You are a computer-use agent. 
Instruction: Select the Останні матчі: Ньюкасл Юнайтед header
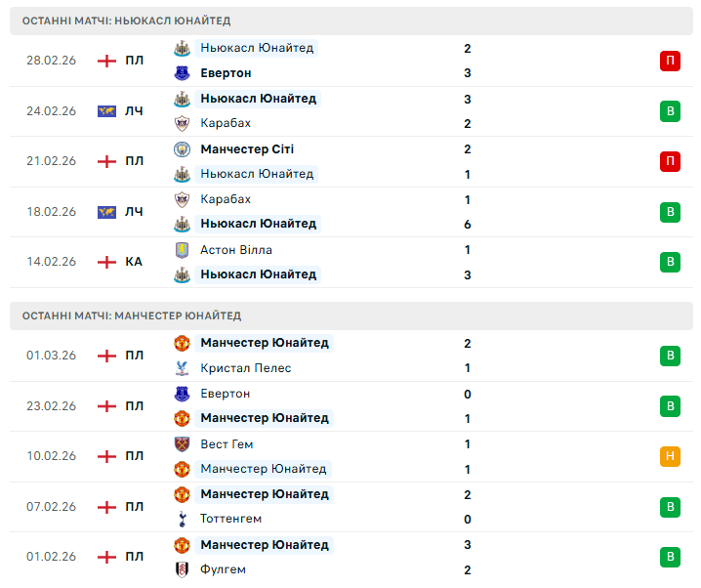pos(127,21)
